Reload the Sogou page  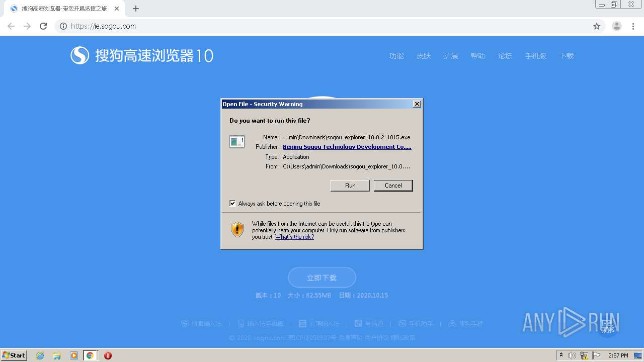point(43,26)
